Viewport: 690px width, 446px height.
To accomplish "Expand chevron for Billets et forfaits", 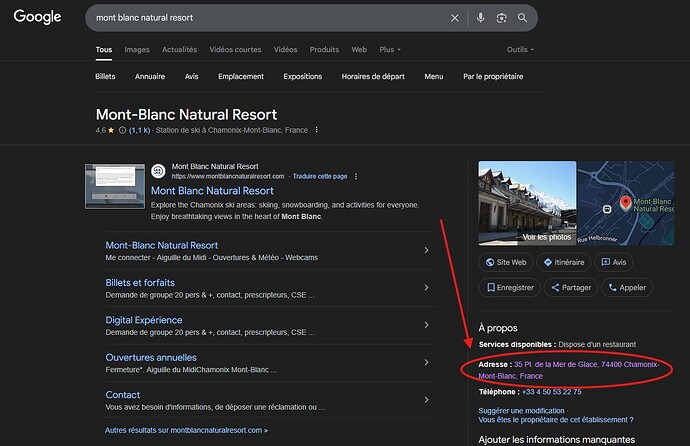I will pos(426,288).
